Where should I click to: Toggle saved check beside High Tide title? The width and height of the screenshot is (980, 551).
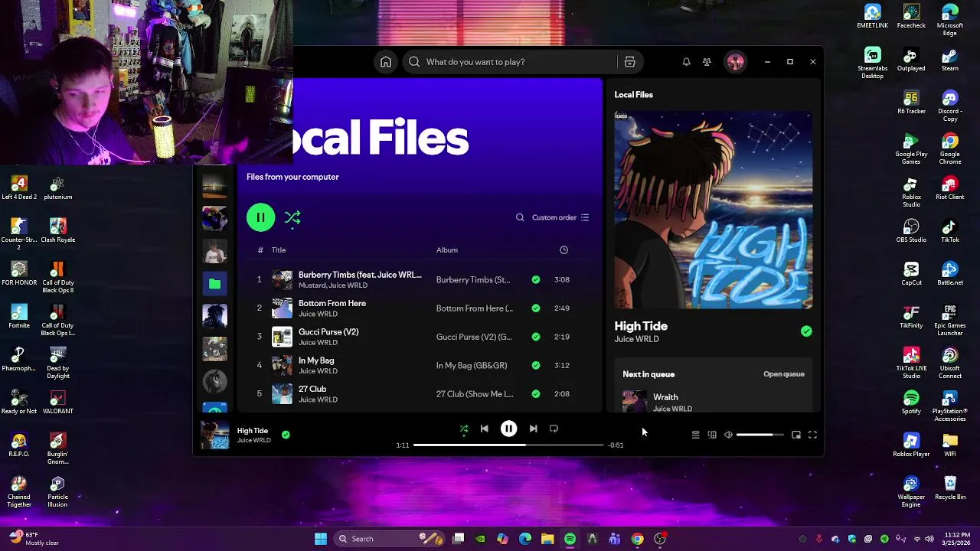[806, 331]
